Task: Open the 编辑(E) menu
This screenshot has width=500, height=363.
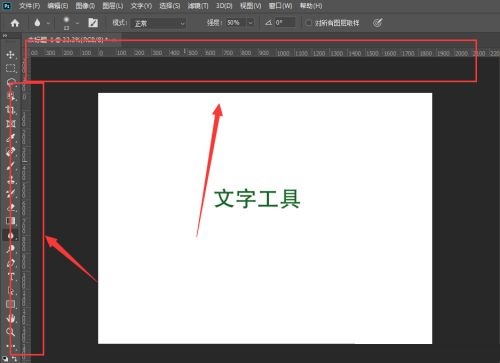Action: pos(58,6)
